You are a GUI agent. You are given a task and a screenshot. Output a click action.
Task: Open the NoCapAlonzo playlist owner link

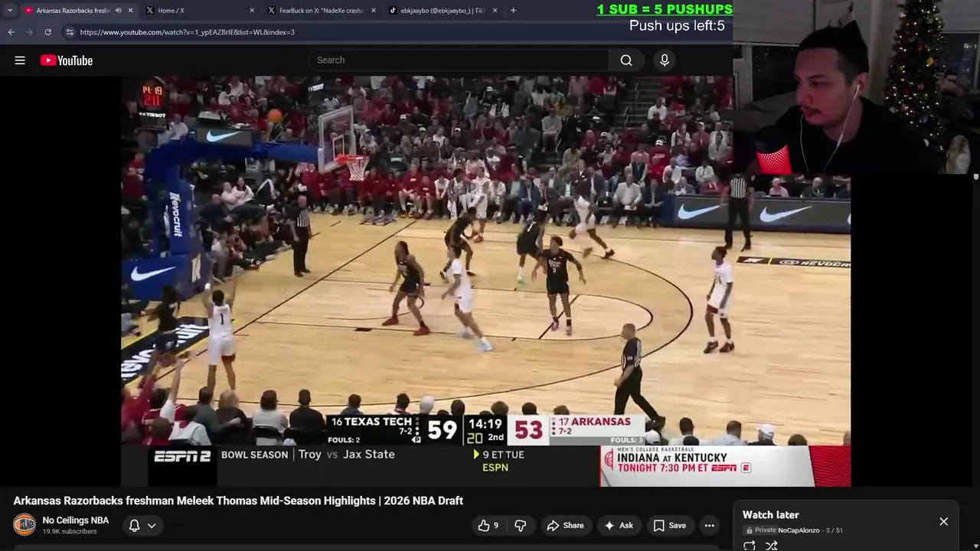799,530
